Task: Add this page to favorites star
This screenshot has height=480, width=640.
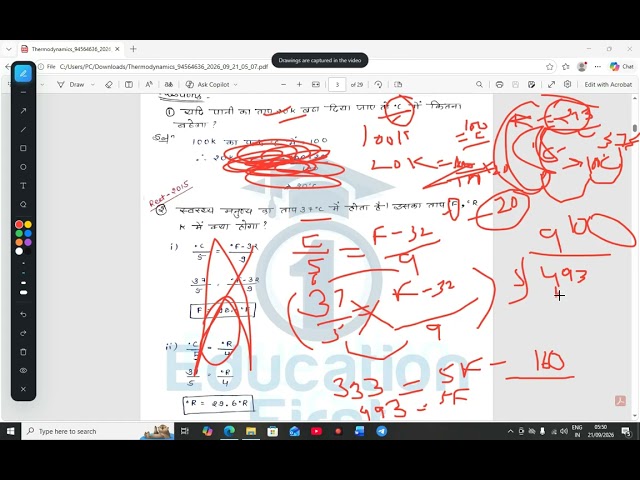Action: tap(549, 67)
